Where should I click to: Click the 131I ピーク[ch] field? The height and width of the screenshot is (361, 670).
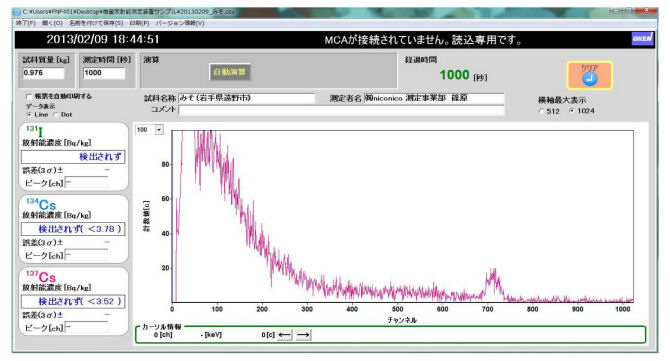(86, 183)
